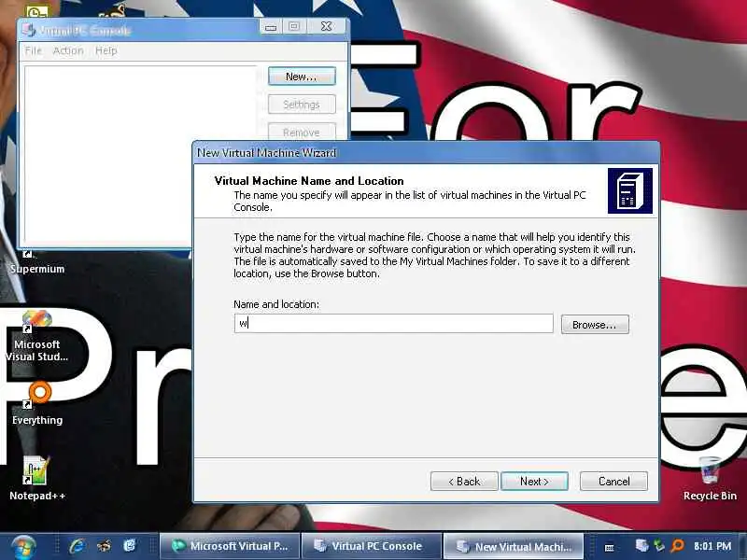This screenshot has width=747, height=560.
Task: Cancel the New Virtual Machine Wizard
Action: click(613, 481)
